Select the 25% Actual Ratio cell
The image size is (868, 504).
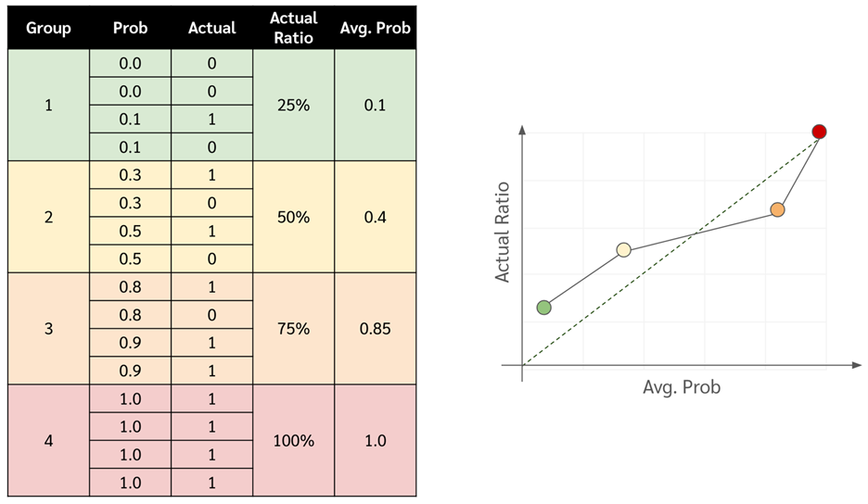(x=294, y=106)
